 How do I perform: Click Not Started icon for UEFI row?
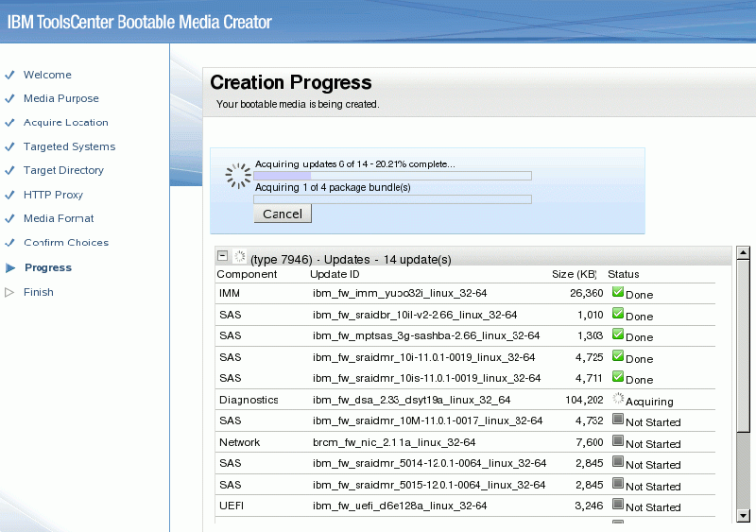(x=618, y=506)
